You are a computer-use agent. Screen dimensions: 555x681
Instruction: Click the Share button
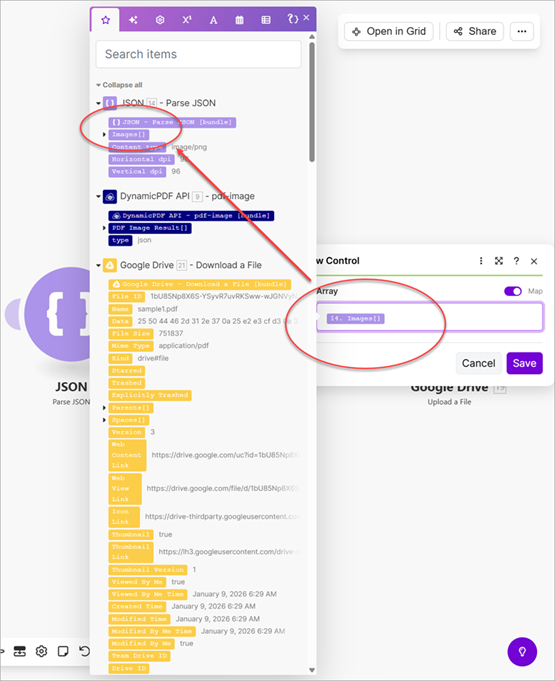pyautogui.click(x=475, y=31)
